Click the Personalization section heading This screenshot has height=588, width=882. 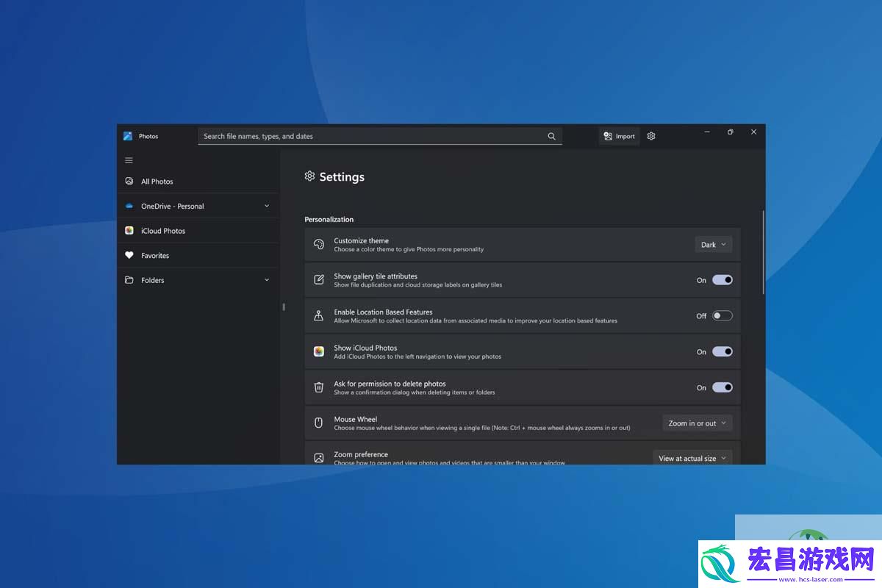pos(329,219)
